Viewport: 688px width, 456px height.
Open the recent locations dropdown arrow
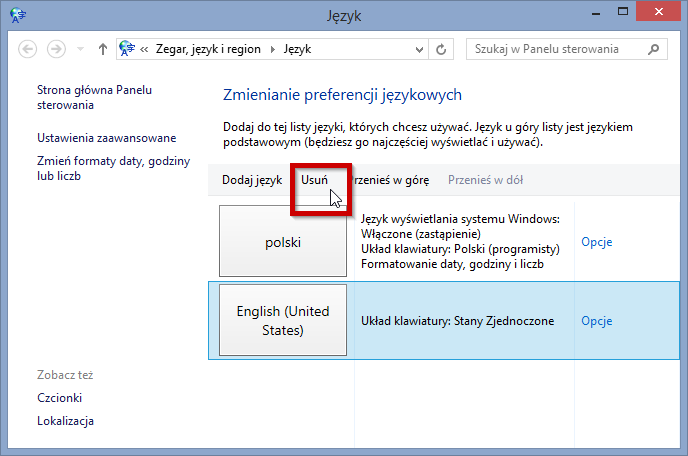[x=80, y=49]
